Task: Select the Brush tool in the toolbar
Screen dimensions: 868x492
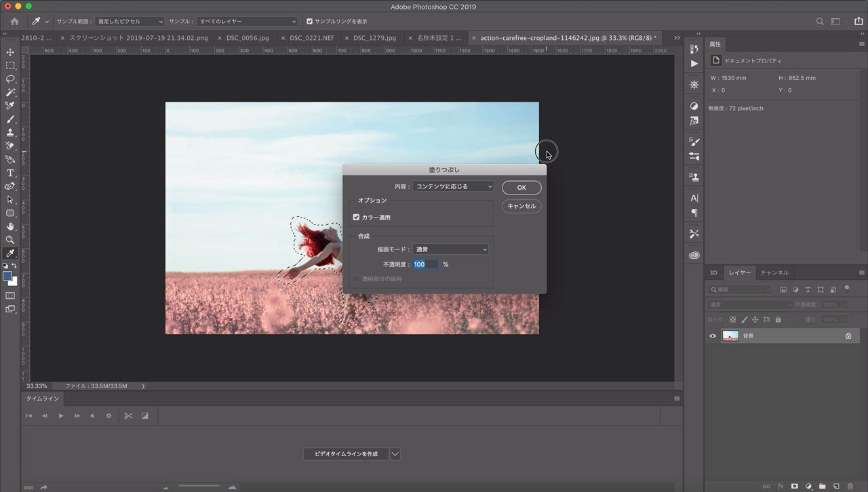Action: (10, 119)
